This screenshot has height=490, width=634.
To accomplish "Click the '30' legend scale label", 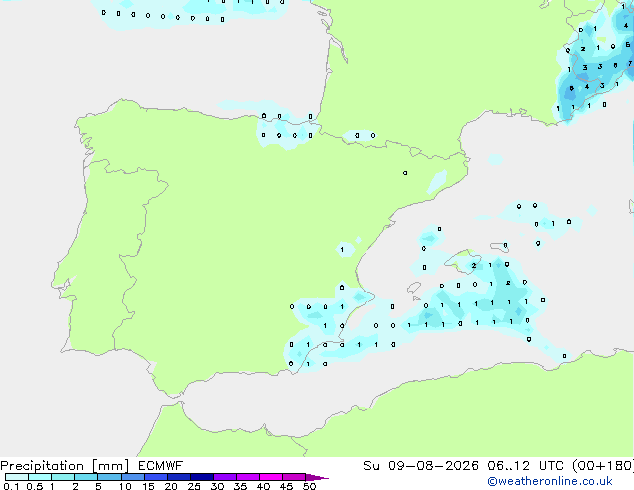I will pyautogui.click(x=217, y=486).
